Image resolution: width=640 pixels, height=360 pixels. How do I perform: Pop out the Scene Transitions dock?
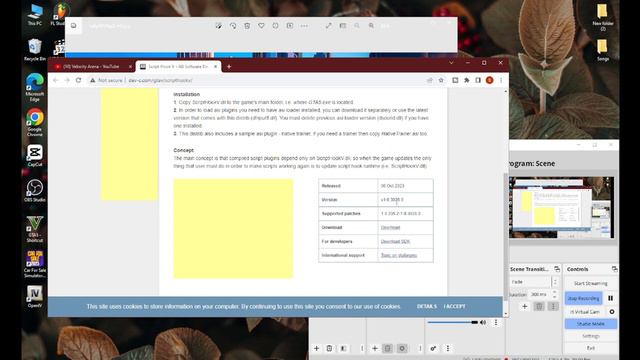pyautogui.click(x=557, y=269)
